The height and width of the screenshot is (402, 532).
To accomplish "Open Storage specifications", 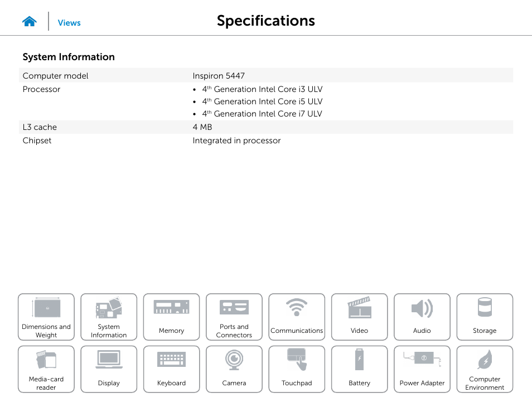I will (485, 317).
